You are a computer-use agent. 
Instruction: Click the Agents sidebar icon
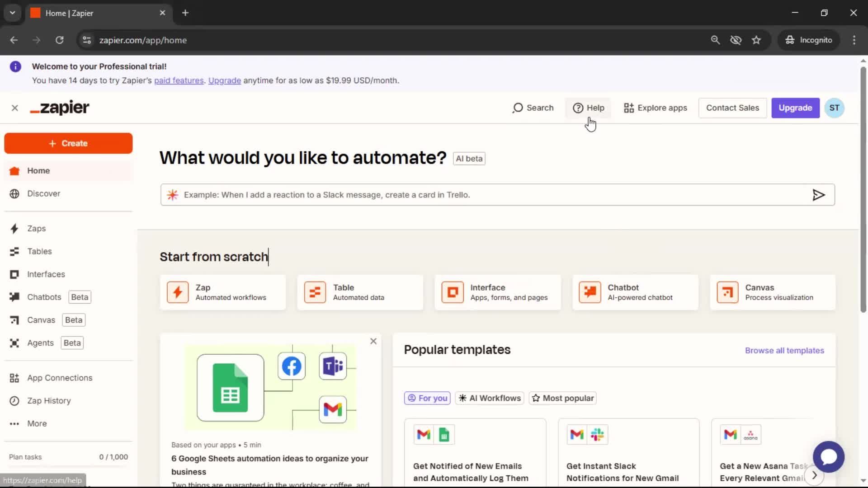[14, 343]
